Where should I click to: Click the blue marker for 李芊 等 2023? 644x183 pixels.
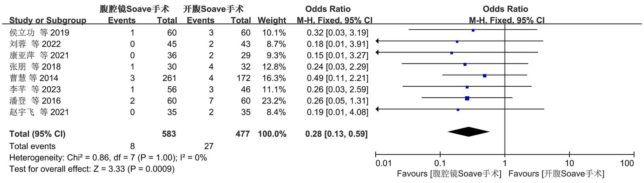(x=467, y=87)
